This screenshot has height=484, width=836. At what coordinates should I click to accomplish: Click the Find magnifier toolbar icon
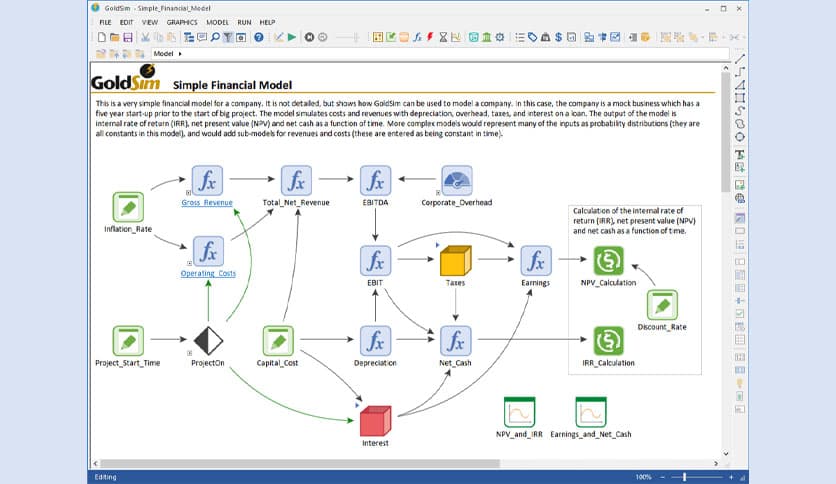pyautogui.click(x=215, y=37)
